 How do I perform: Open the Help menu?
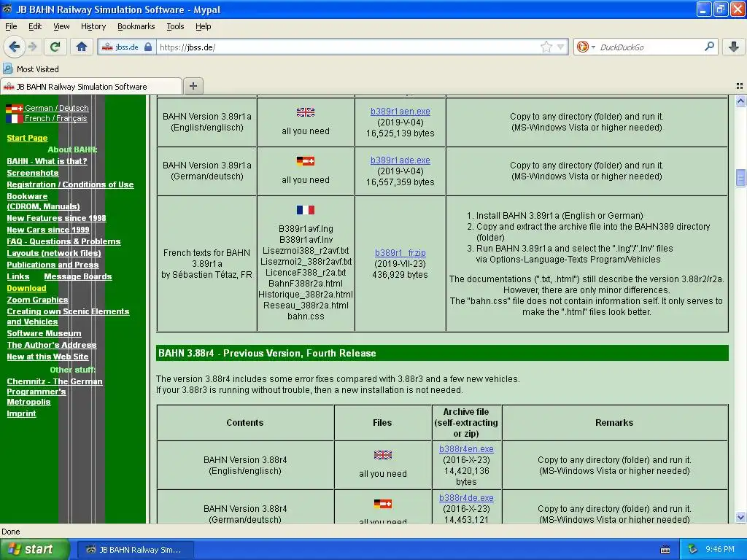point(203,26)
